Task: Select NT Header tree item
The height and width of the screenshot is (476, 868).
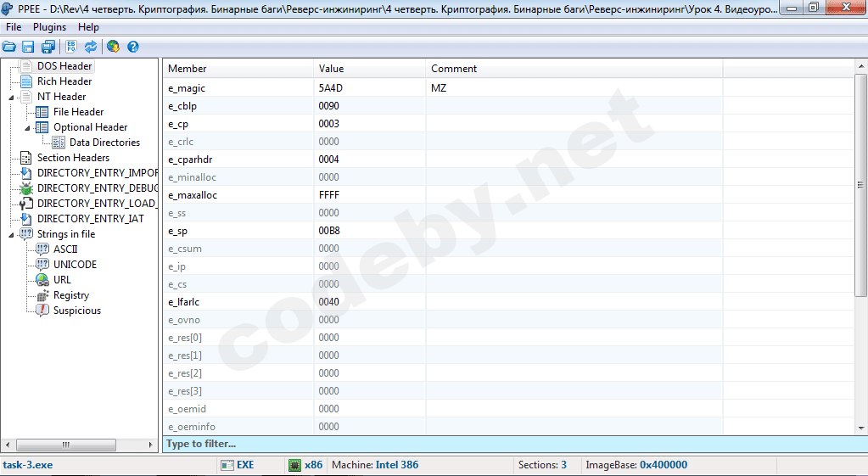Action: [61, 97]
